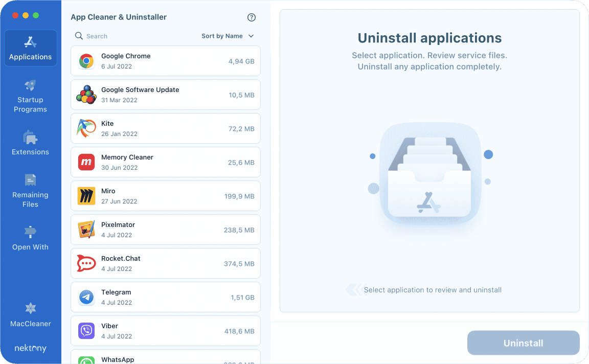Select Memory Cleaner name label

[x=127, y=157]
